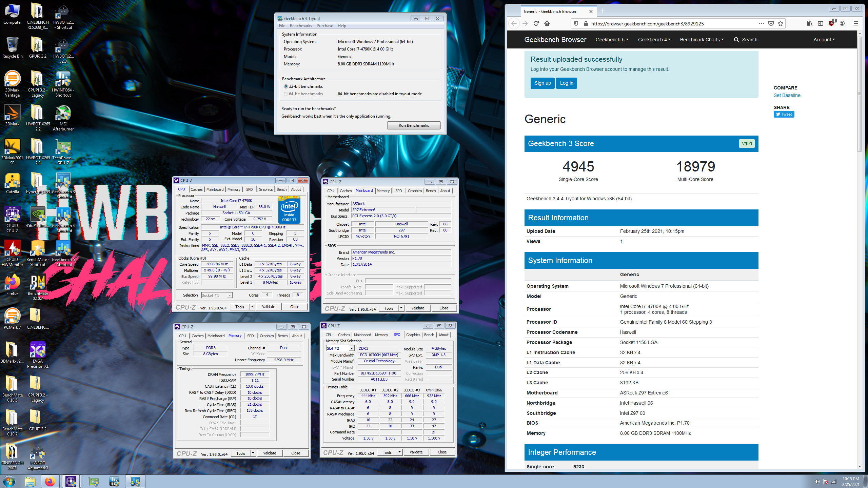Switch to Caches tab in CPU-Z CPU window
Image resolution: width=868 pixels, height=488 pixels.
(x=197, y=189)
